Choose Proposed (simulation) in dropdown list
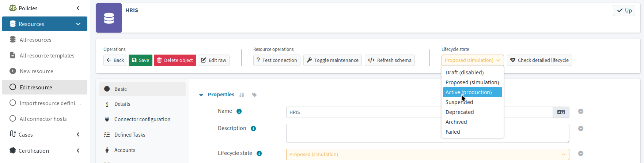The width and height of the screenshot is (644, 163). (473, 82)
